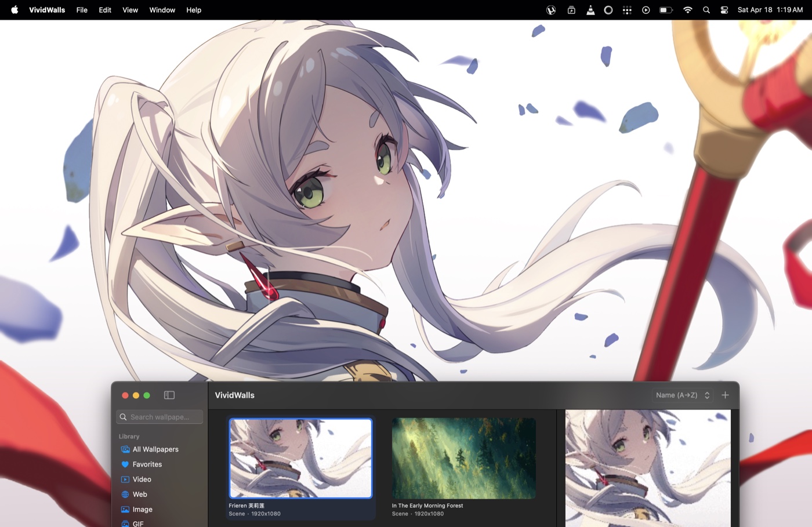This screenshot has width=812, height=527.
Task: Add a new wallpaper with plus button
Action: [725, 395]
